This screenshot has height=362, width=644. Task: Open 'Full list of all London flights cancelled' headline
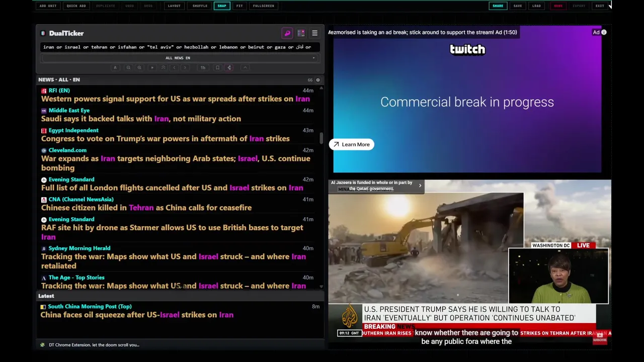tap(172, 188)
